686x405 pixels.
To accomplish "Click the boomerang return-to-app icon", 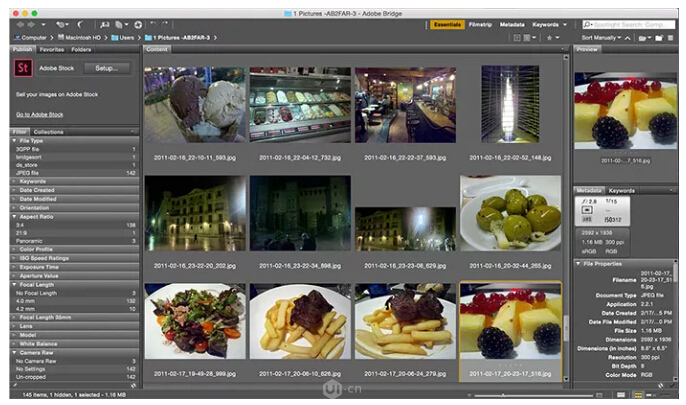I will click(80, 24).
